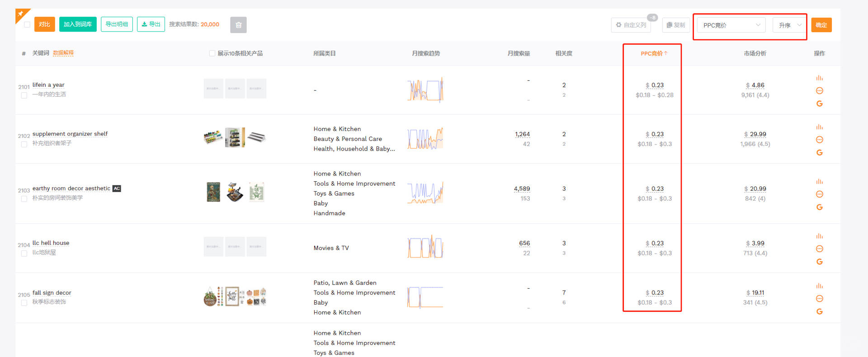Click monthly search volume 4,589
Viewport: 868px width, 357px height.
point(522,189)
